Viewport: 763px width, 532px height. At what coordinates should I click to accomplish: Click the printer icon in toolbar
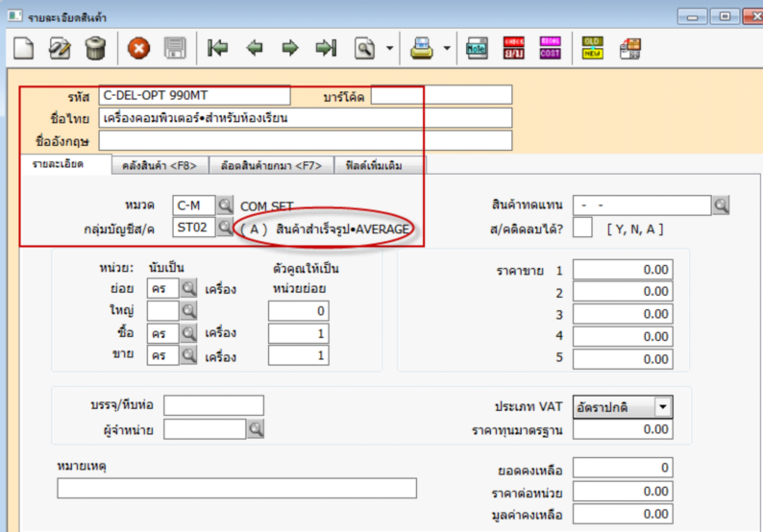tap(421, 47)
